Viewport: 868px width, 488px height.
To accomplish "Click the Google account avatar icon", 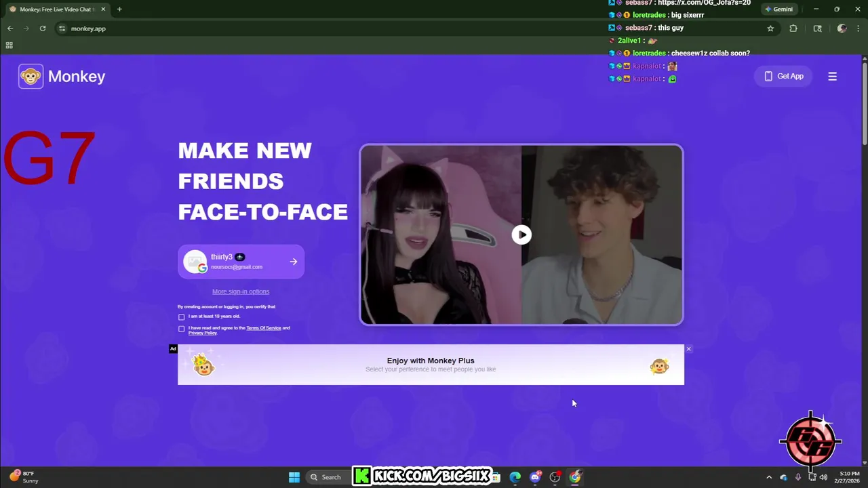I will coord(195,262).
